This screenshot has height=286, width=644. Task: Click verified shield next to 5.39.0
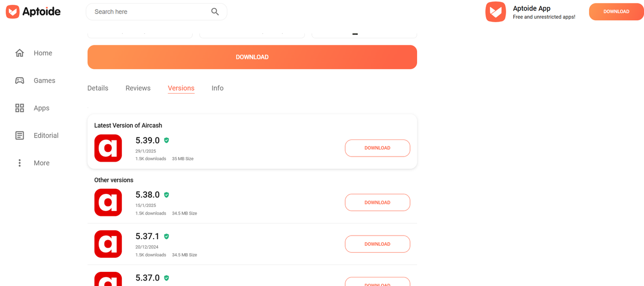click(x=167, y=140)
